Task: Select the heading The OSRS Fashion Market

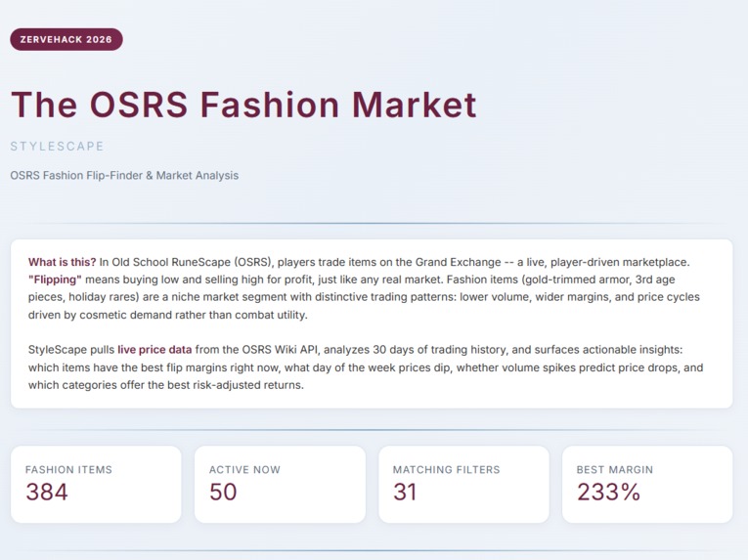Action: click(x=243, y=105)
